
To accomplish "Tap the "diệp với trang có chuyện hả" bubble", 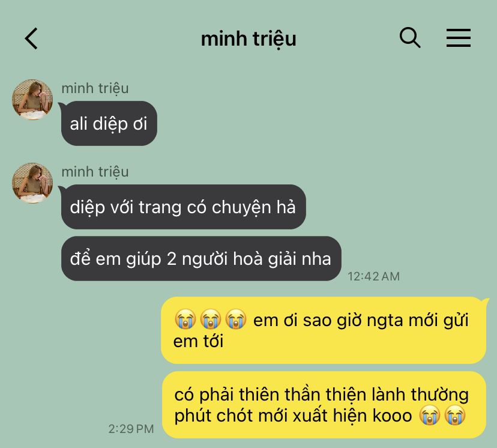I will pos(183,207).
